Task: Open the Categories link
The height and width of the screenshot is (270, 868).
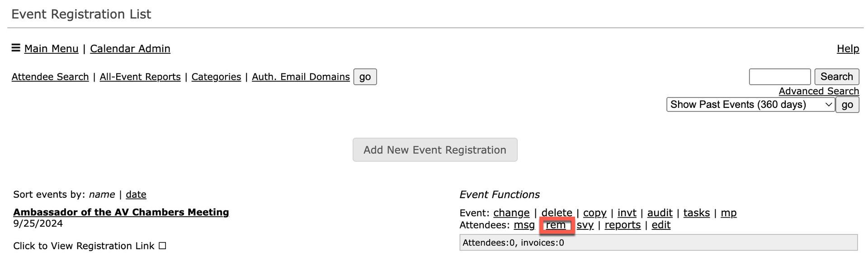Action: tap(216, 76)
